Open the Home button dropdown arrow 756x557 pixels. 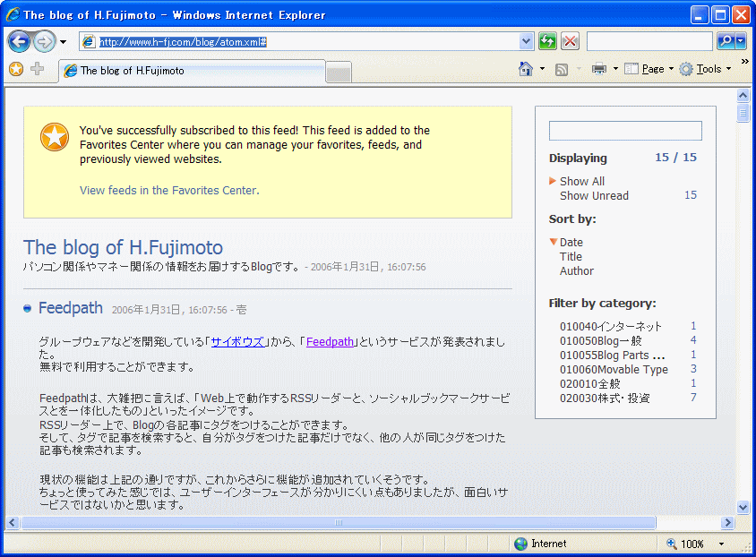(543, 69)
